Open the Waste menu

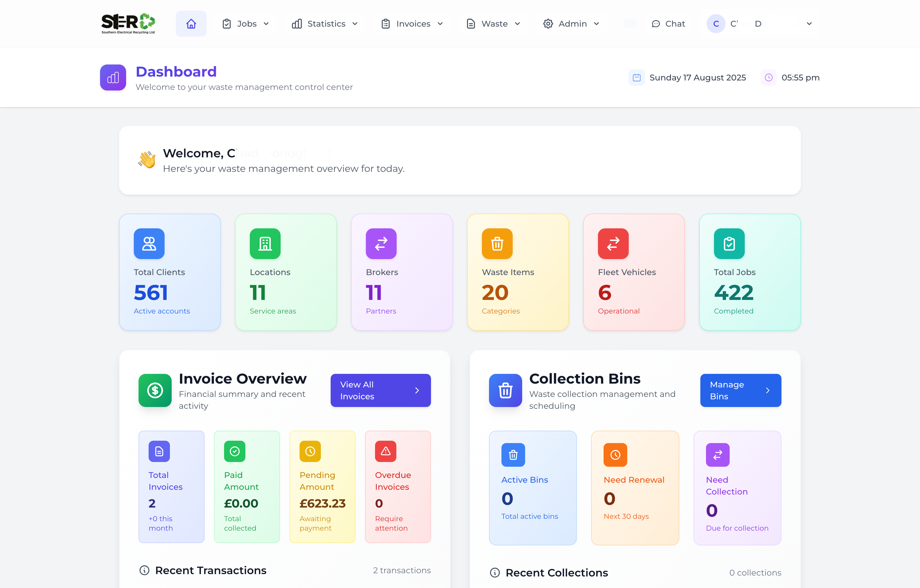(x=493, y=23)
